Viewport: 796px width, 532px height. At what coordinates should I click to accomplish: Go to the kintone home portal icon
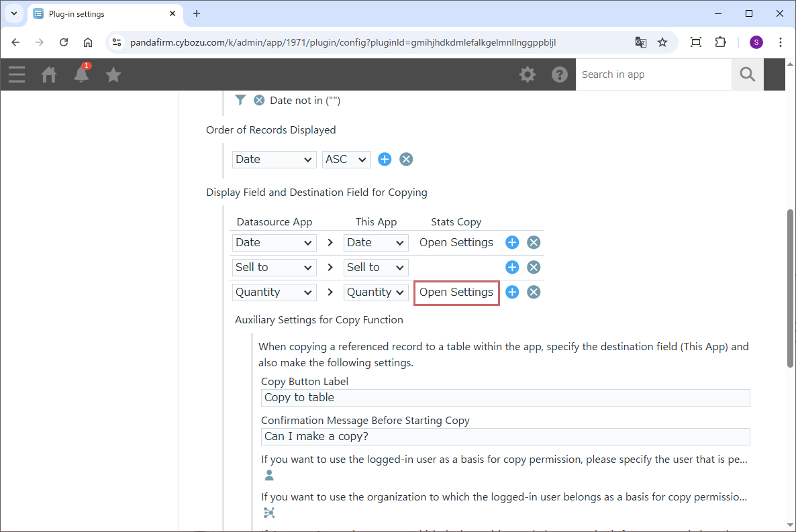click(49, 74)
